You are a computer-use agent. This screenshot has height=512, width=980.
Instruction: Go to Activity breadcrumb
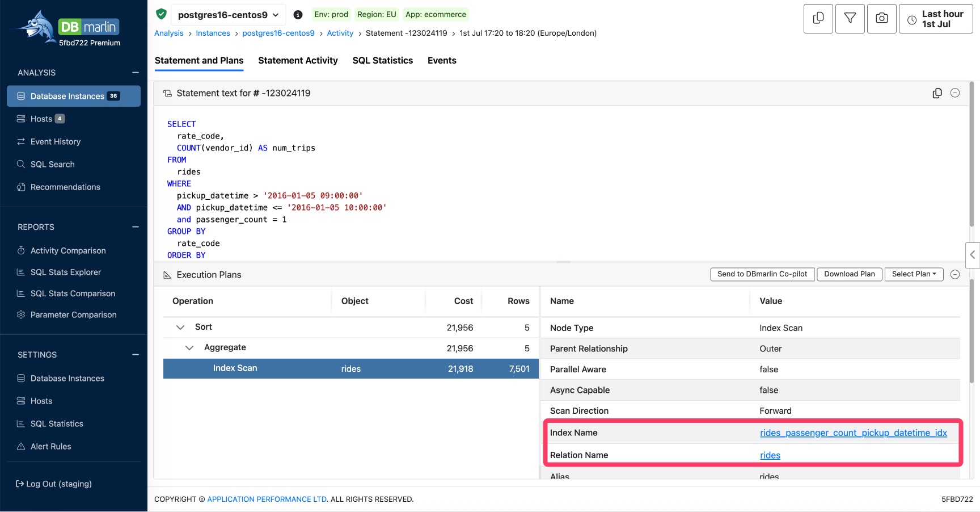point(340,33)
